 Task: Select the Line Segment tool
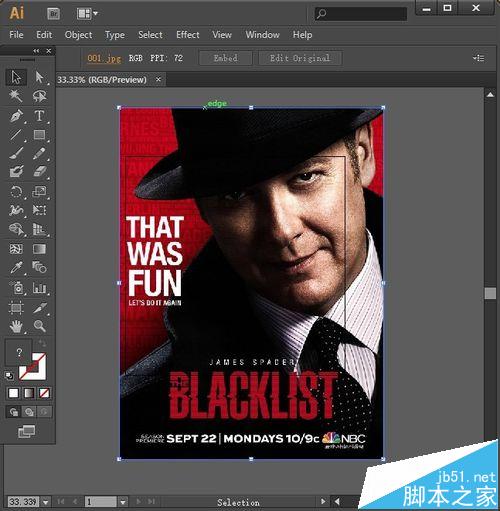pos(16,135)
